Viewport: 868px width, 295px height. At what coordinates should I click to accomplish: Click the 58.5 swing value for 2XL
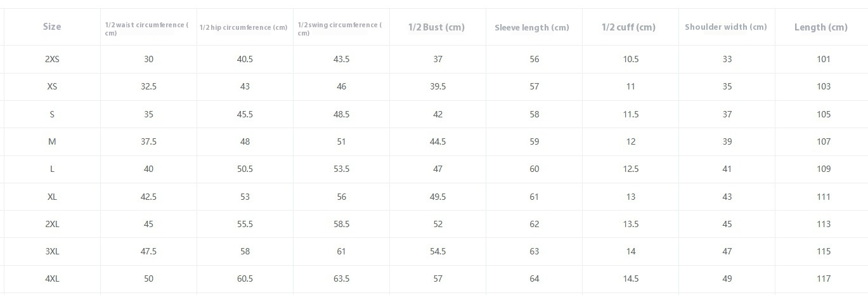coord(341,224)
